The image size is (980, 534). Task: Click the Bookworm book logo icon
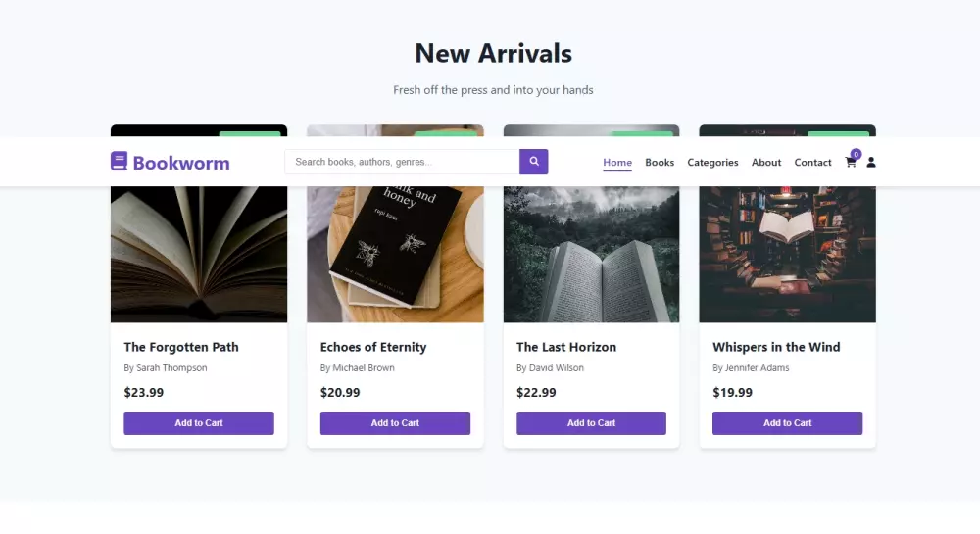pyautogui.click(x=119, y=162)
